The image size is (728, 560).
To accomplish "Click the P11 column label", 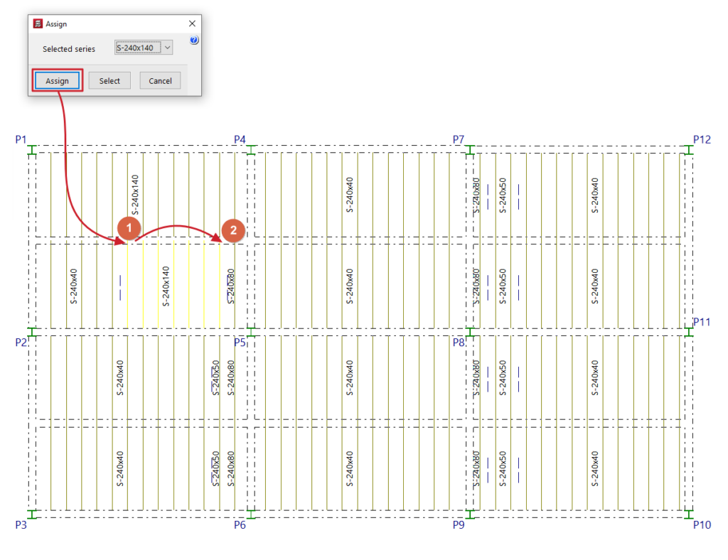I will click(x=702, y=322).
